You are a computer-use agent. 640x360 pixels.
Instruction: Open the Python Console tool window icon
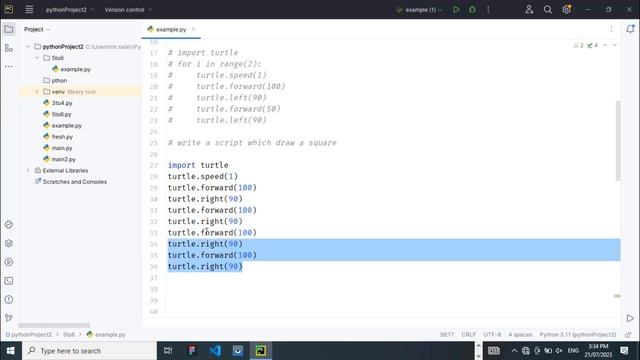click(9, 224)
